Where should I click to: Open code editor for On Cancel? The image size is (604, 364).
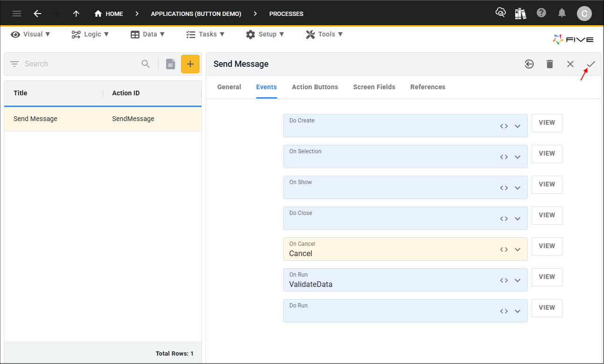pyautogui.click(x=504, y=250)
